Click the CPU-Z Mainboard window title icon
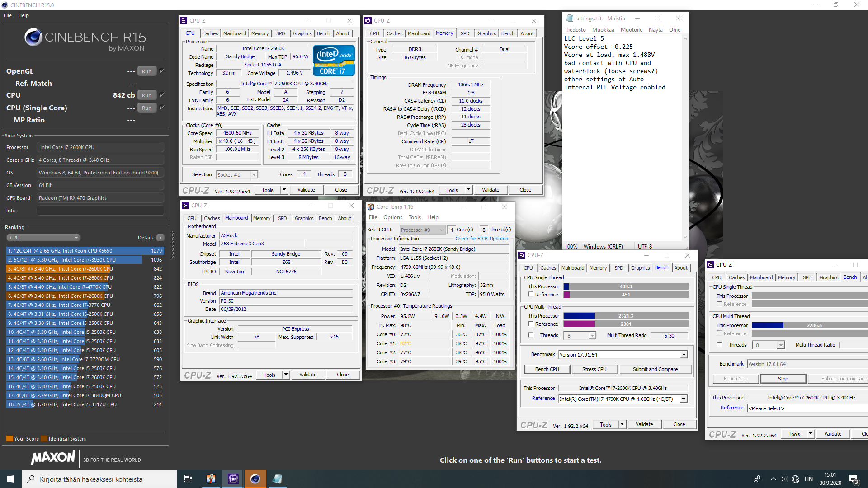The image size is (868, 488). [185, 206]
